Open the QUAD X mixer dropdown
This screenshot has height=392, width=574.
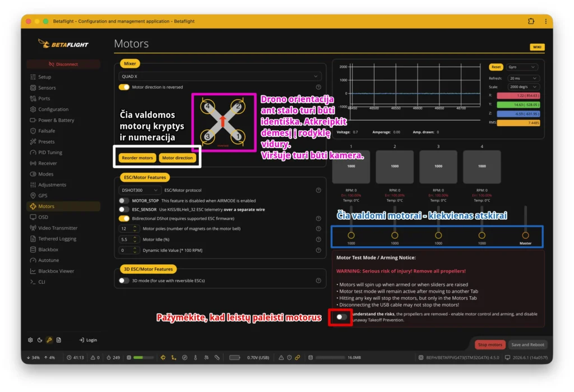(x=220, y=76)
